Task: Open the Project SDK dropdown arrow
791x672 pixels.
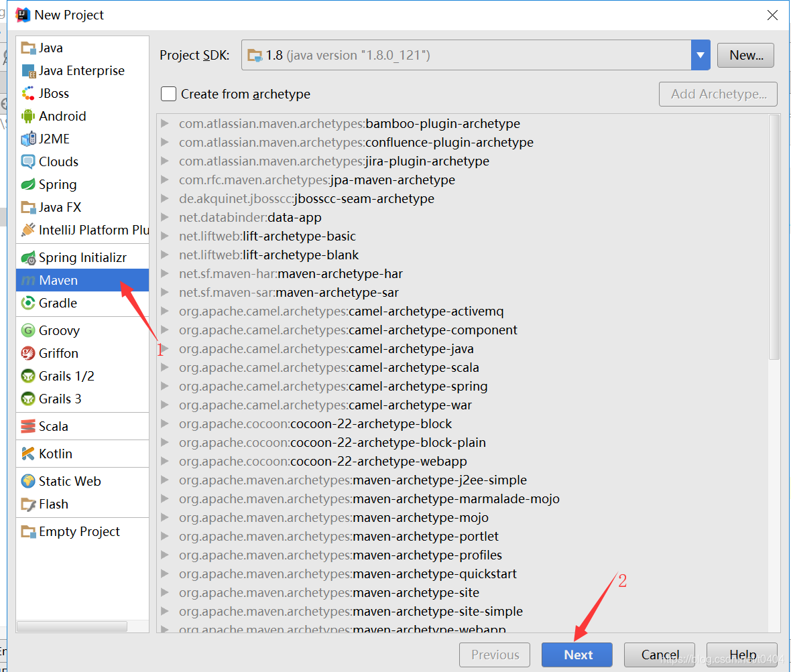Action: 701,55
